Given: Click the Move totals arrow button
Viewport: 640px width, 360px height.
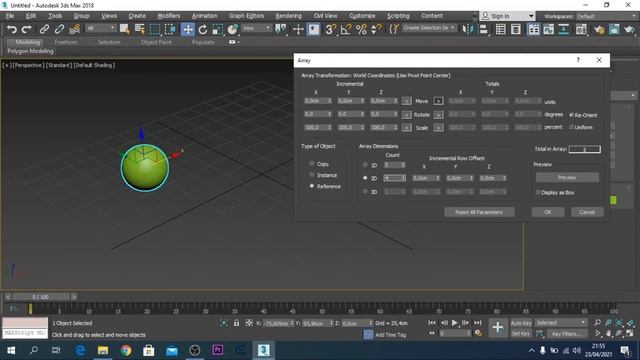Looking at the screenshot, I should (x=438, y=101).
